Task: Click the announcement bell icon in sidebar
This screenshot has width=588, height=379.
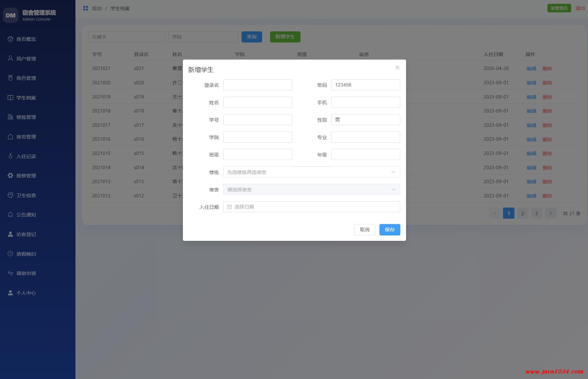Action: pos(10,215)
